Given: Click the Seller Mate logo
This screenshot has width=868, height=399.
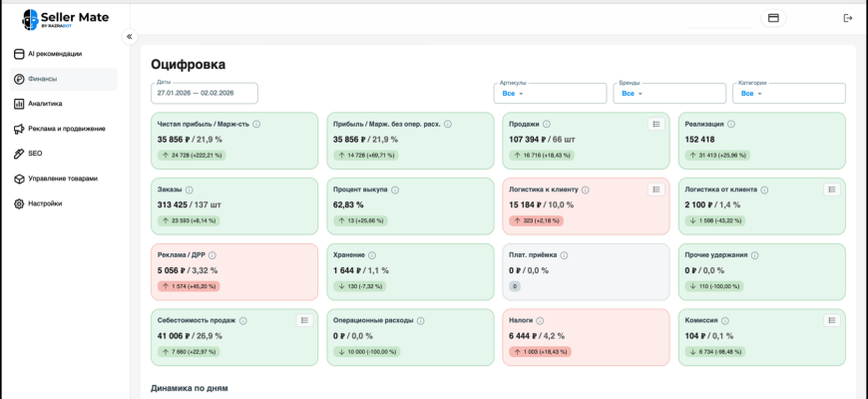Looking at the screenshot, I should coord(66,18).
